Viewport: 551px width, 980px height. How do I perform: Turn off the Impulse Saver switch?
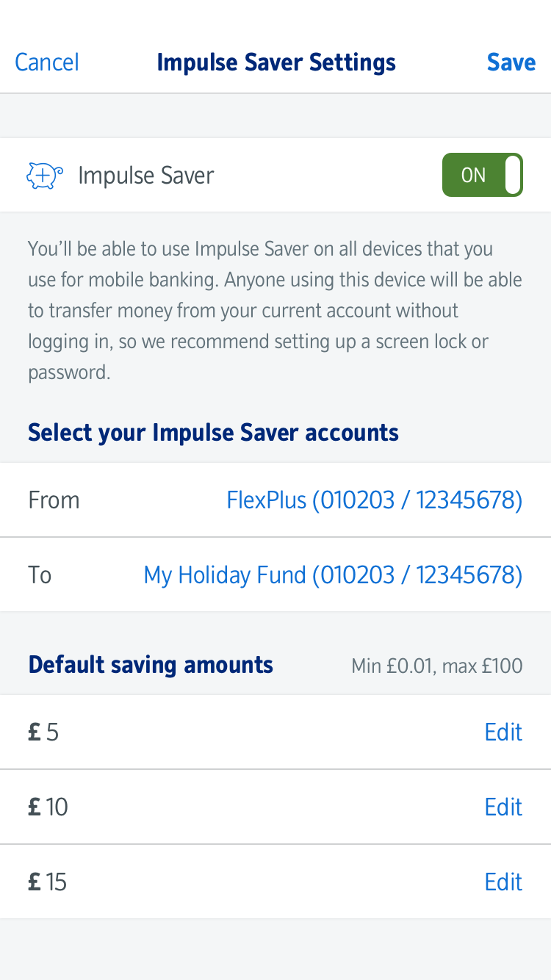pyautogui.click(x=482, y=175)
